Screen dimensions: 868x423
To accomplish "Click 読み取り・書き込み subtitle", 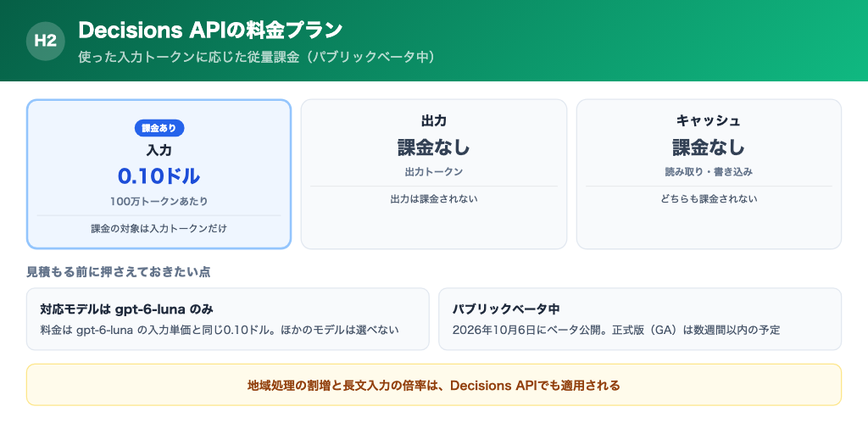I will 709,171.
